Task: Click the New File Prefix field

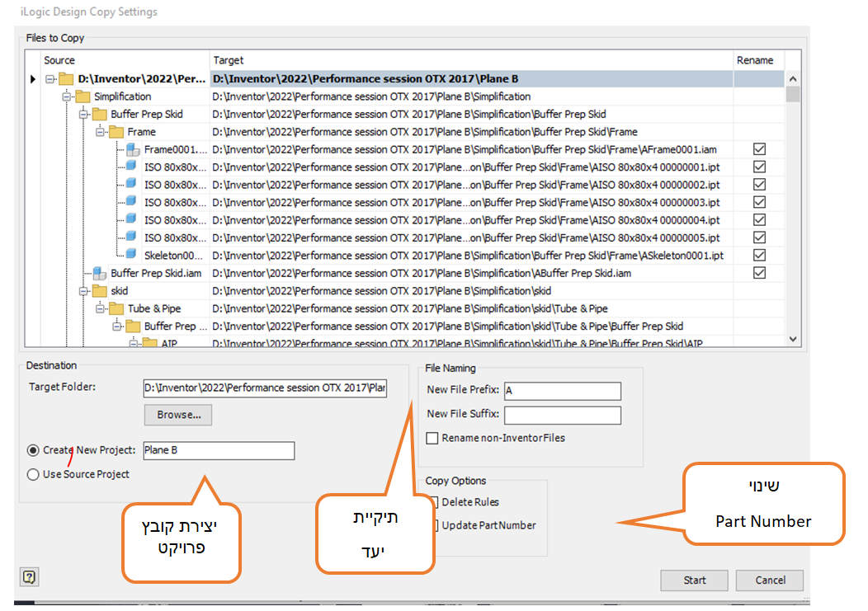Action: [x=563, y=392]
